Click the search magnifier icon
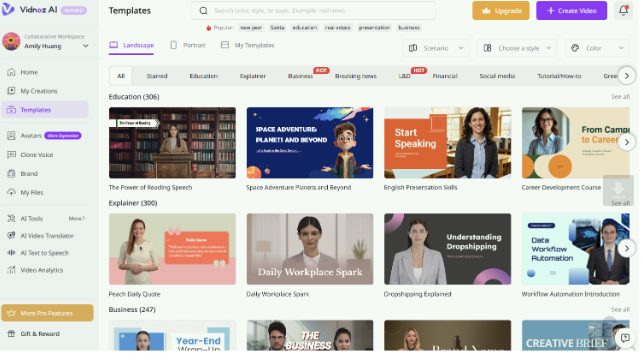Screen dimensions: 642x361 [x=204, y=11]
